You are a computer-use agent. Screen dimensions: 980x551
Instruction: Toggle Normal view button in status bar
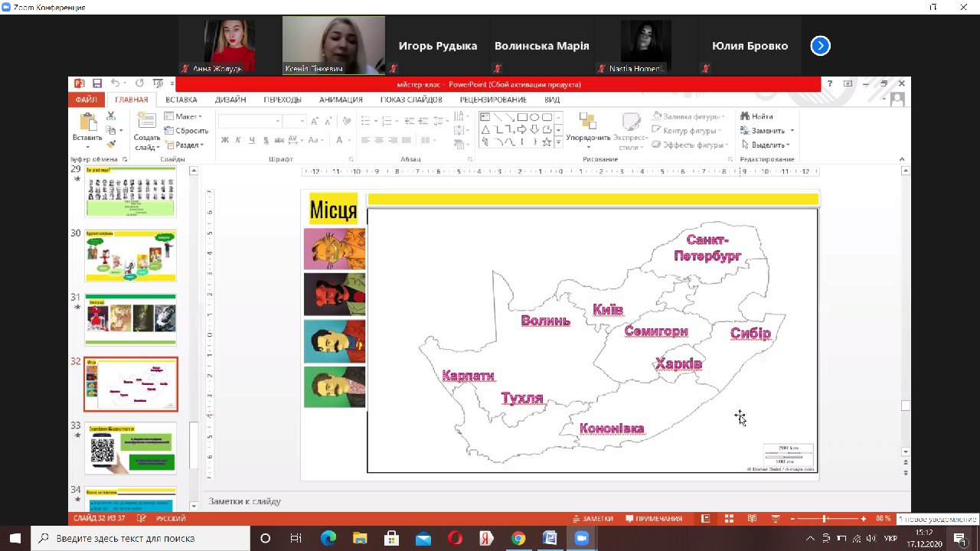pyautogui.click(x=706, y=519)
